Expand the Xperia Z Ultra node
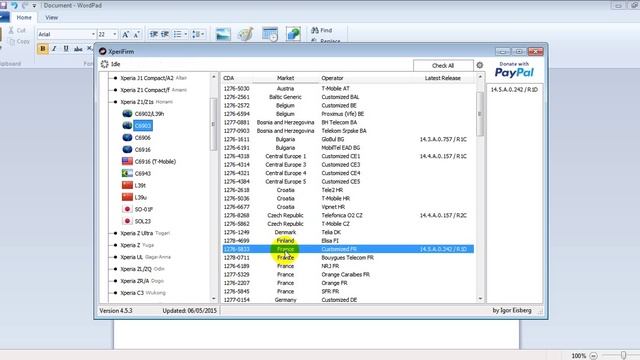This screenshot has height=360, width=640. click(x=116, y=233)
